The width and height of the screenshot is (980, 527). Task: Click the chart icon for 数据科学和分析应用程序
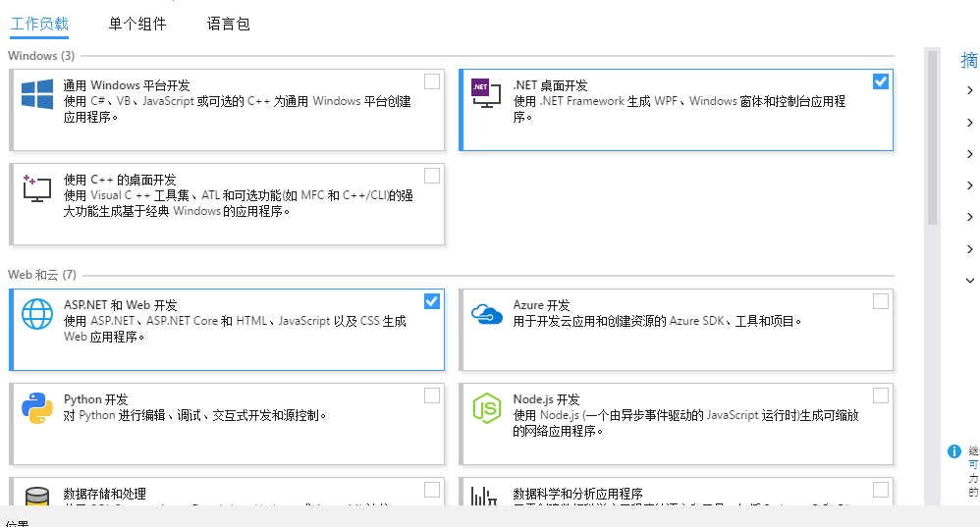484,497
